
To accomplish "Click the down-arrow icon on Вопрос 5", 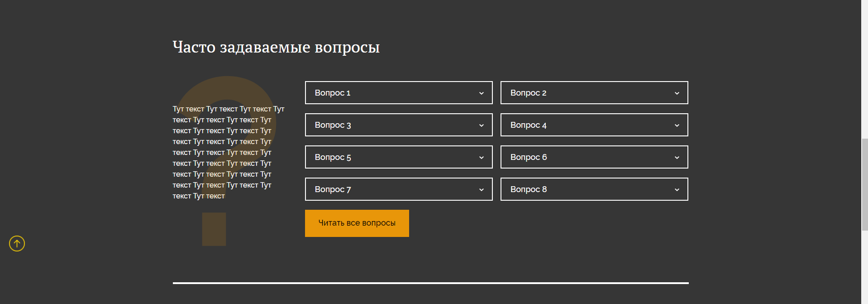I will 481,158.
